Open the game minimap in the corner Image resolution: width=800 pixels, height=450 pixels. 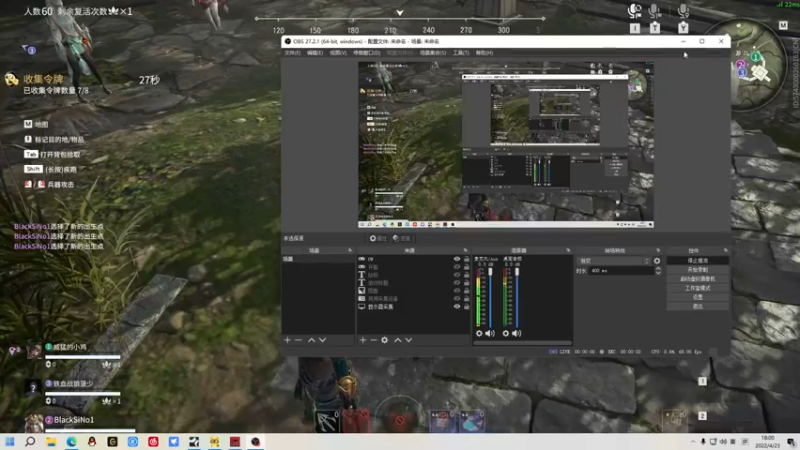coord(756,65)
